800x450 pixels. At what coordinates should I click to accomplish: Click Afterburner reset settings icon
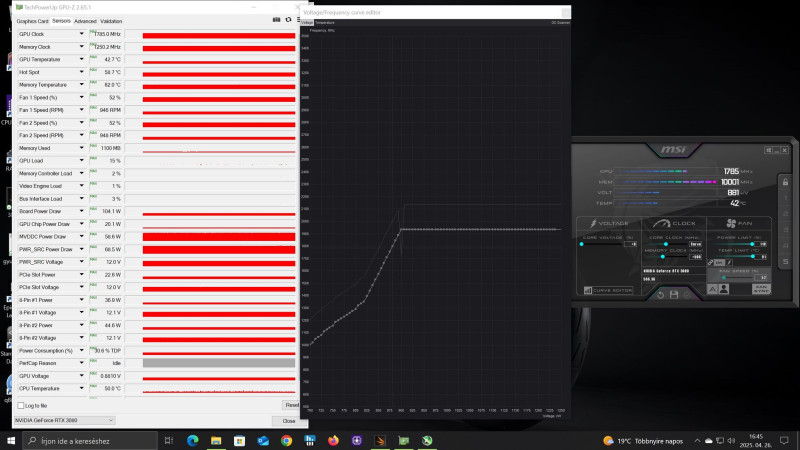[x=660, y=295]
